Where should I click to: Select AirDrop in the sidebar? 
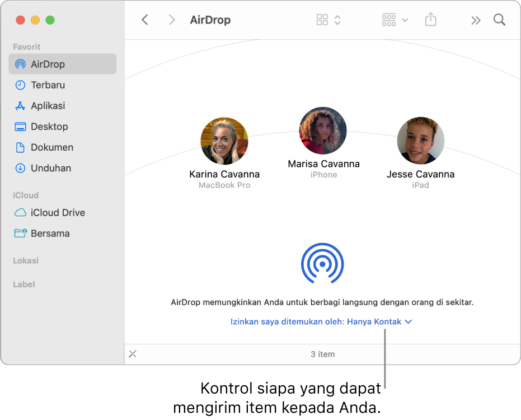pyautogui.click(x=63, y=64)
